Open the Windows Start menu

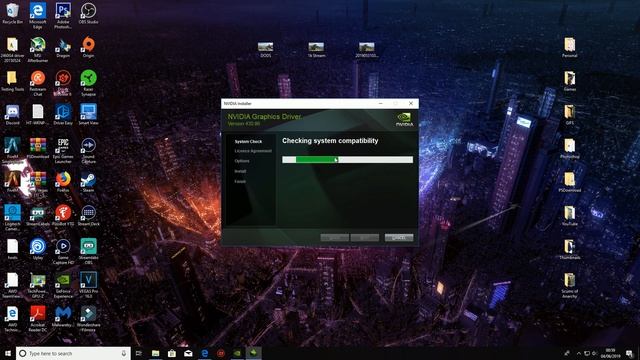[x=8, y=353]
